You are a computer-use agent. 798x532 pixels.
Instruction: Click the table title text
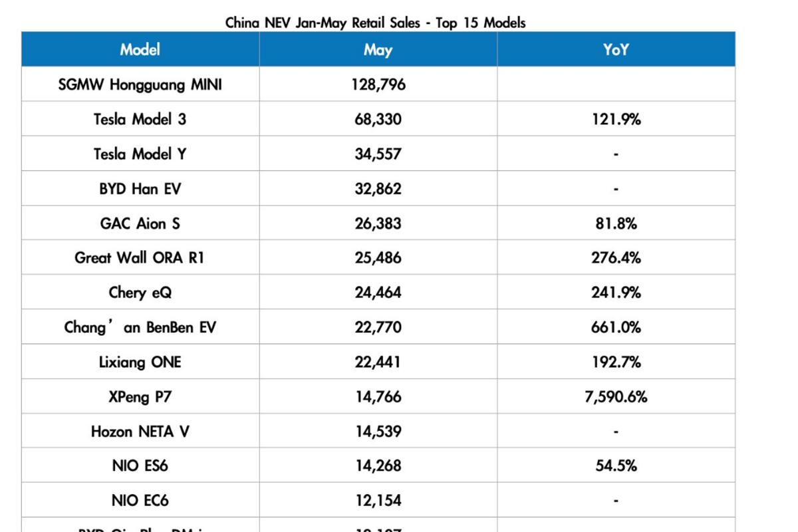click(375, 23)
